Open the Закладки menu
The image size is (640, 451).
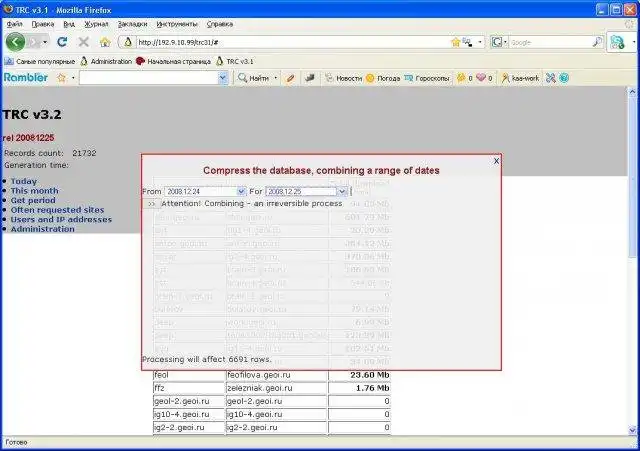tap(132, 24)
